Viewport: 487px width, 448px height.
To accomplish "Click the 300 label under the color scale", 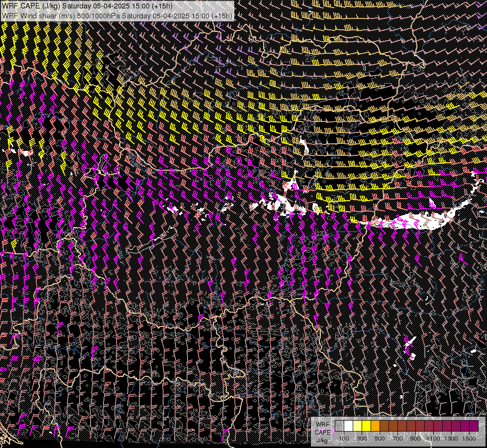I will coord(362,439).
